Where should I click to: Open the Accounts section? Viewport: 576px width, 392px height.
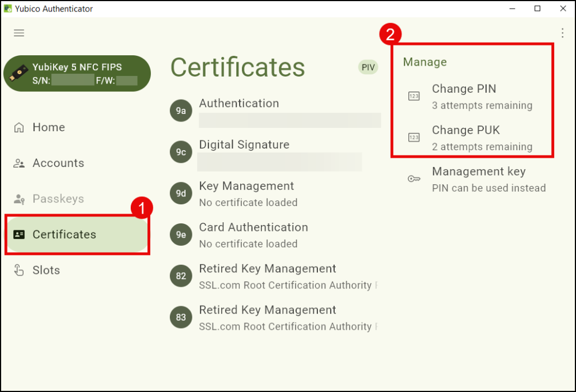[58, 163]
